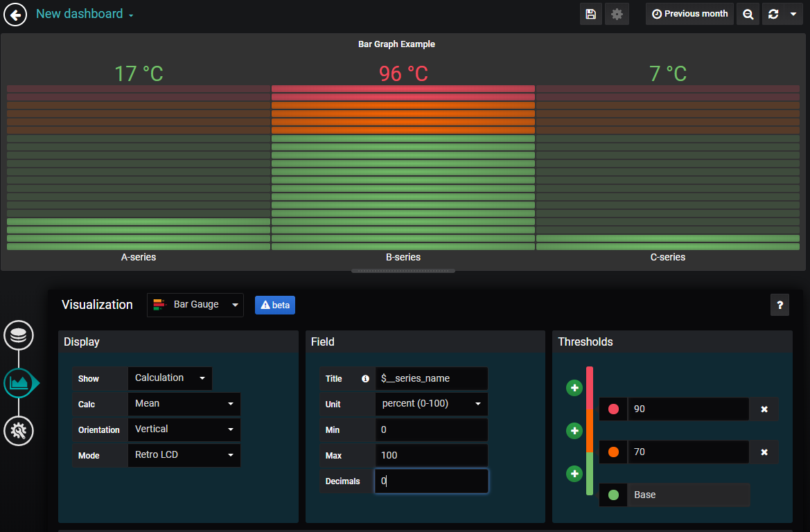Click the B-series bar gauge
The image size is (810, 532).
[403, 168]
